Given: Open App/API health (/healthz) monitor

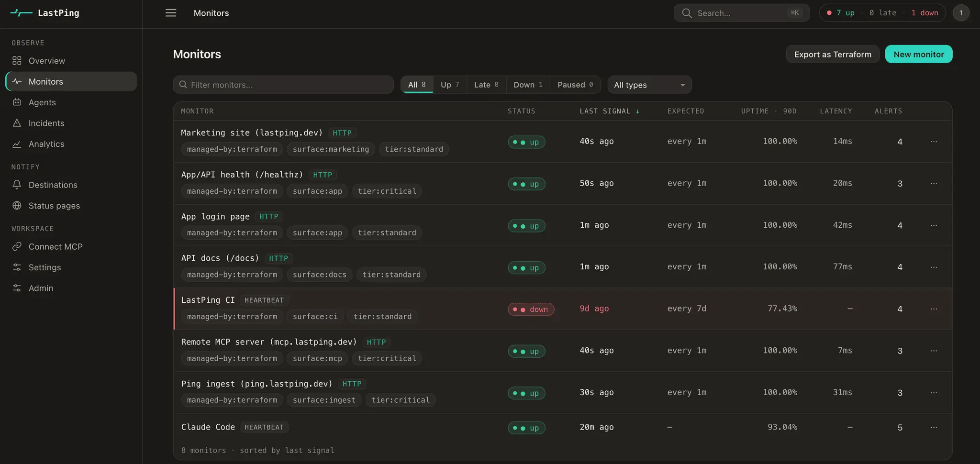Looking at the screenshot, I should click(242, 175).
